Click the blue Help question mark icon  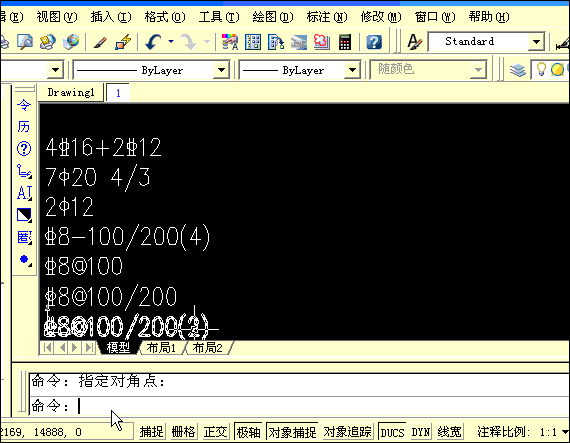pyautogui.click(x=374, y=42)
